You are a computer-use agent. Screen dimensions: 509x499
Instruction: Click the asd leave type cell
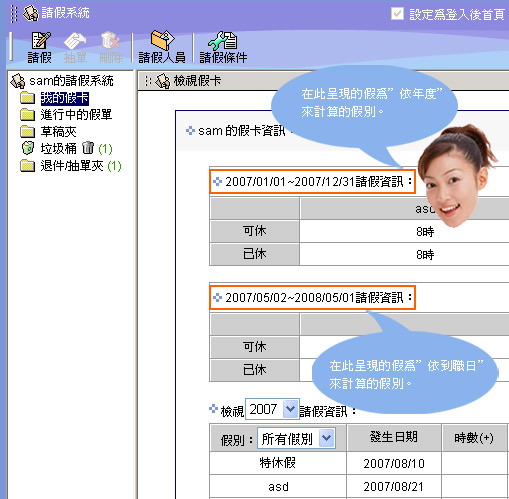[x=278, y=487]
